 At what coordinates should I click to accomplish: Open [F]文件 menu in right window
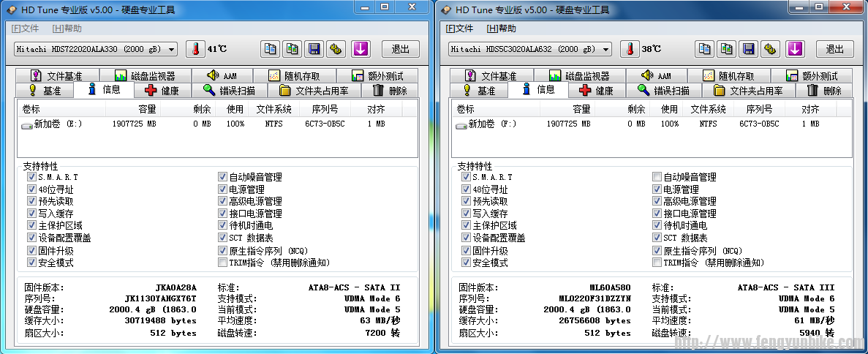pos(459,29)
